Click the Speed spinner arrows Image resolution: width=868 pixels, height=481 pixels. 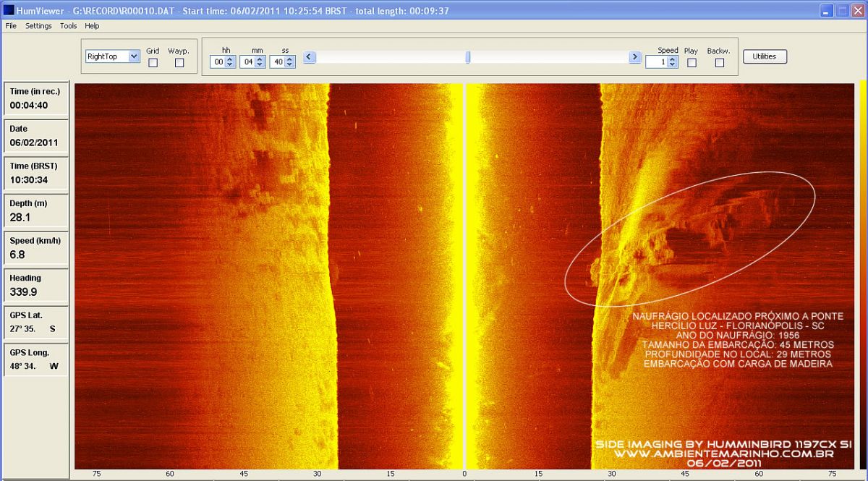pyautogui.click(x=673, y=62)
